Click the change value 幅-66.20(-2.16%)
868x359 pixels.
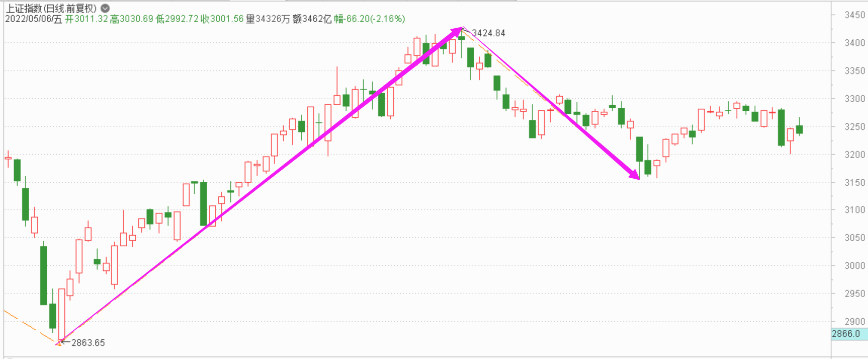(x=370, y=19)
